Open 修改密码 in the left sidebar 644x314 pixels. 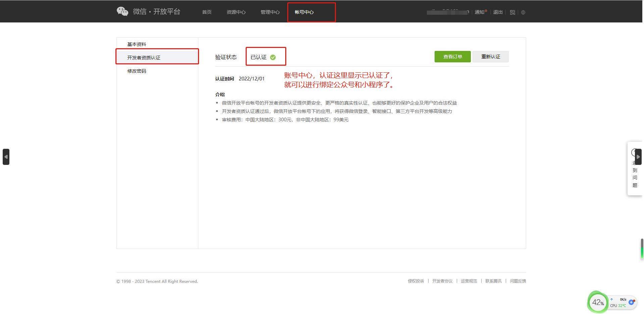point(137,71)
